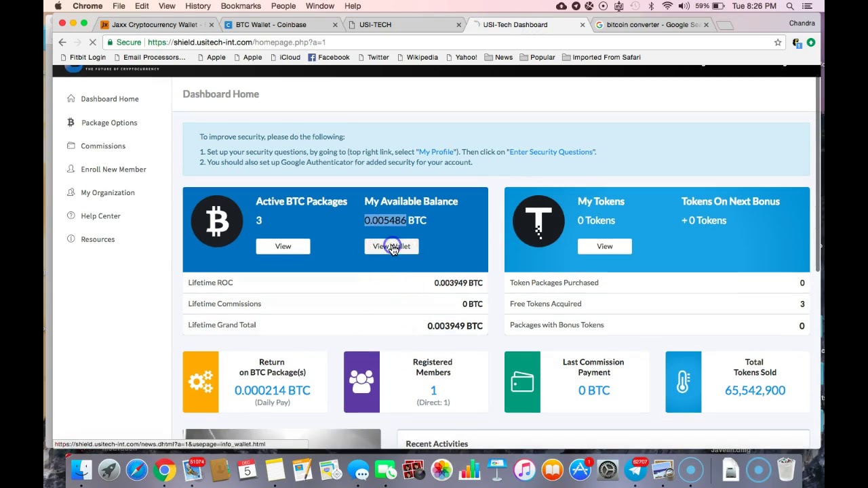Open Dashboard Home in the sidebar
868x488 pixels.
110,99
